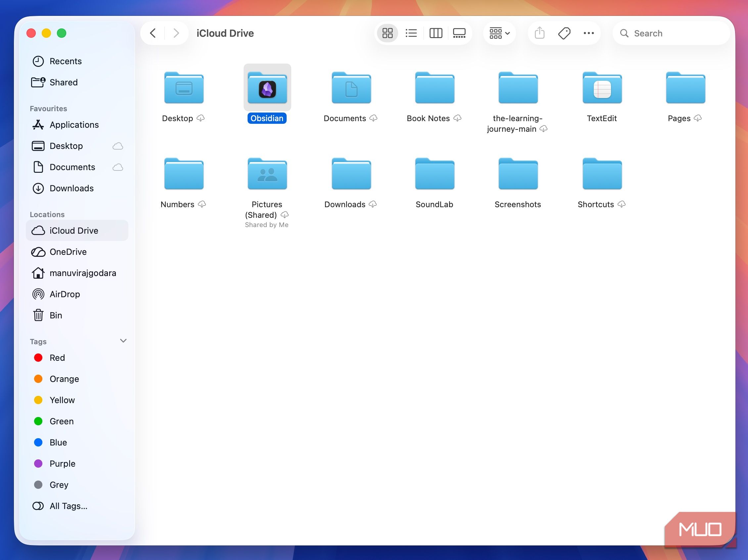The width and height of the screenshot is (748, 560).
Task: Open Applications in the sidebar
Action: pos(77,125)
